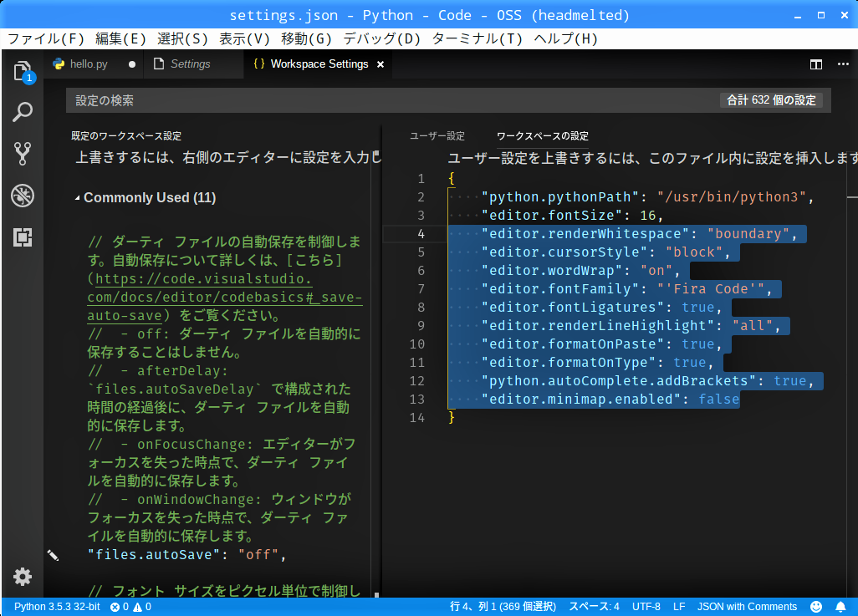Open the ターミナル(T) menu
The height and width of the screenshot is (616, 858).
click(478, 38)
